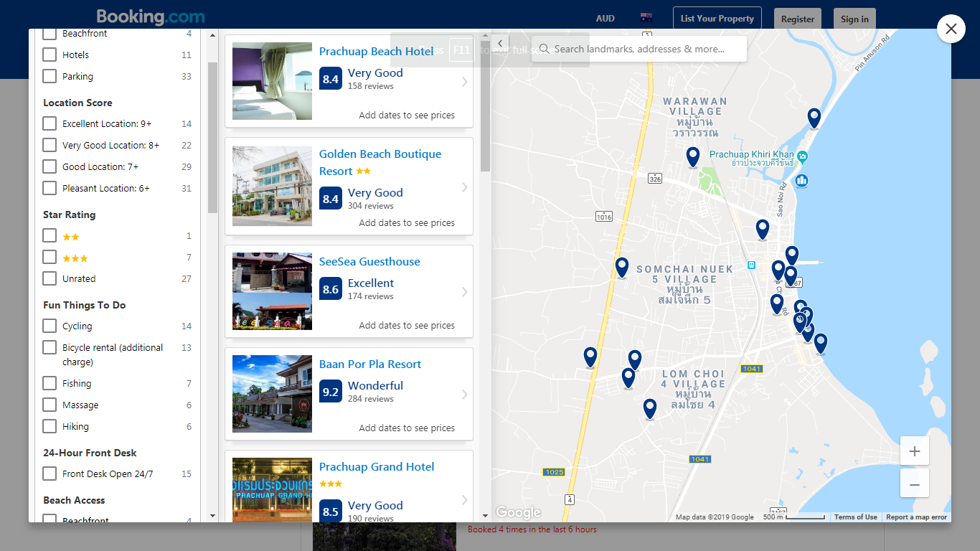View Baan Por Pla Resort thumbnail
Image resolution: width=980 pixels, height=551 pixels.
click(x=272, y=394)
